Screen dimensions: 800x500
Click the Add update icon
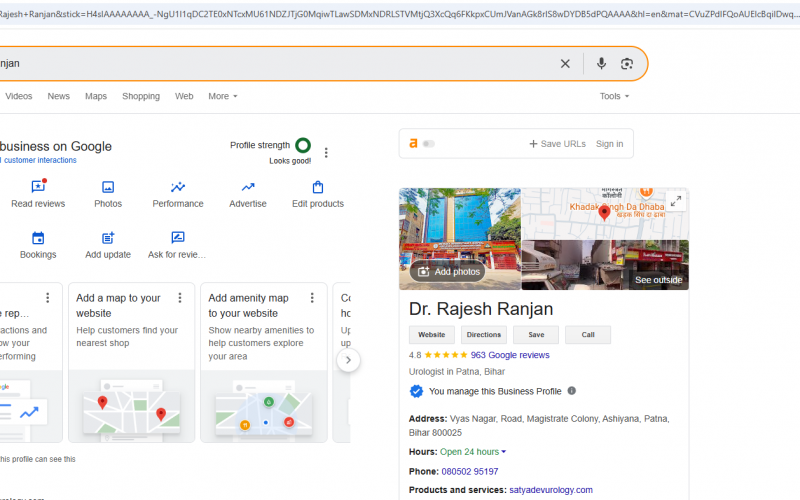pyautogui.click(x=108, y=238)
